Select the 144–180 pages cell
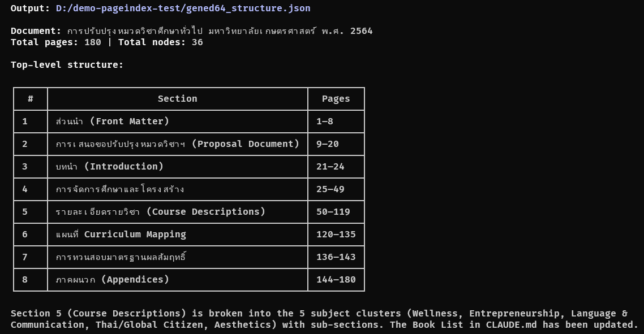This screenshot has height=334, width=644. [336, 280]
